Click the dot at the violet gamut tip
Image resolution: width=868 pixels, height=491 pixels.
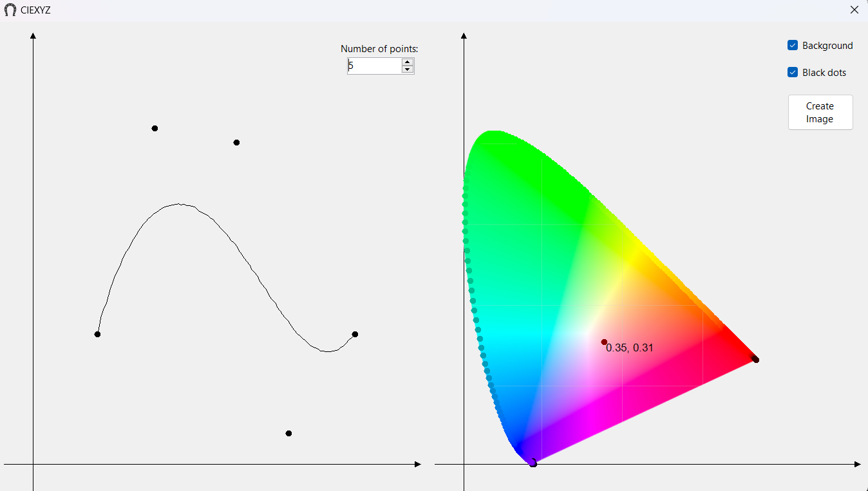[533, 463]
